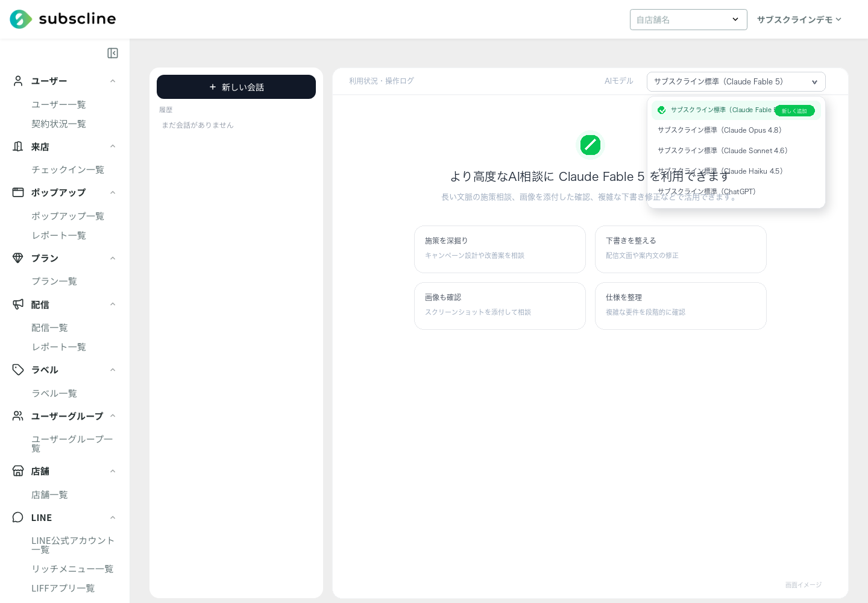
Task: Open プラン一覧 in the sidebar
Action: coord(54,281)
